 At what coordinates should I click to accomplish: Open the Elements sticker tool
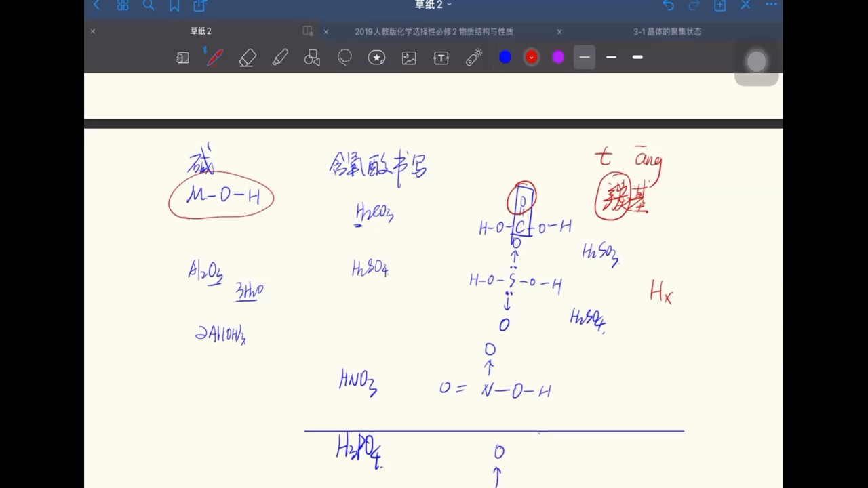(376, 57)
